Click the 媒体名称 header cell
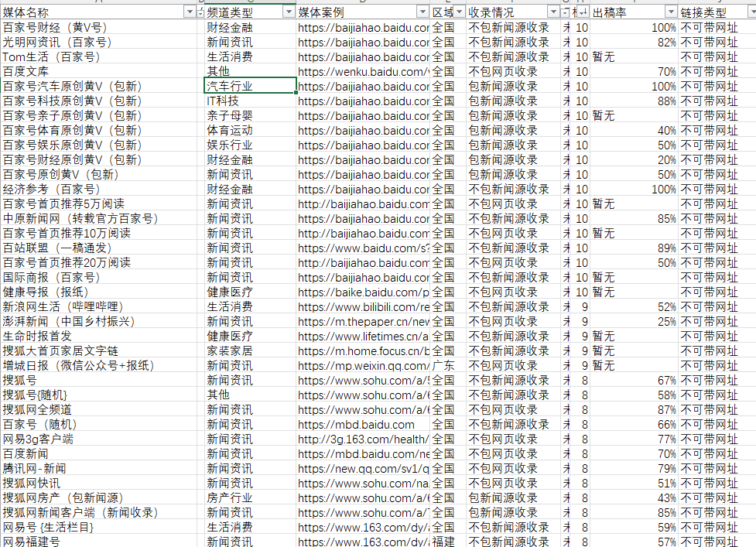The image size is (756, 547). pos(99,12)
